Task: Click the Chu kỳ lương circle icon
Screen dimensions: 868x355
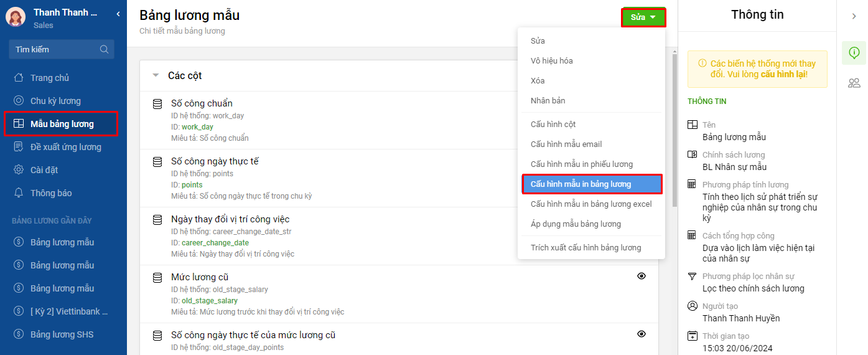Action: pyautogui.click(x=19, y=101)
